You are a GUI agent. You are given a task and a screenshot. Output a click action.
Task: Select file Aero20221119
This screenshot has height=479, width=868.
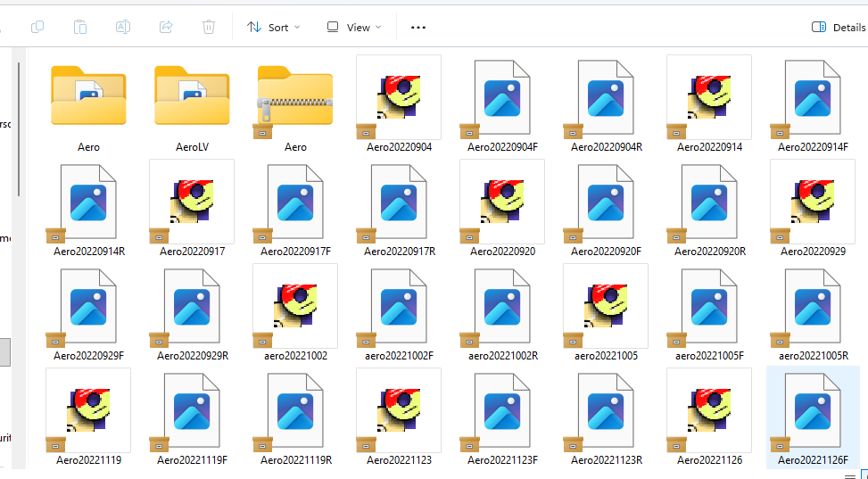coord(88,417)
